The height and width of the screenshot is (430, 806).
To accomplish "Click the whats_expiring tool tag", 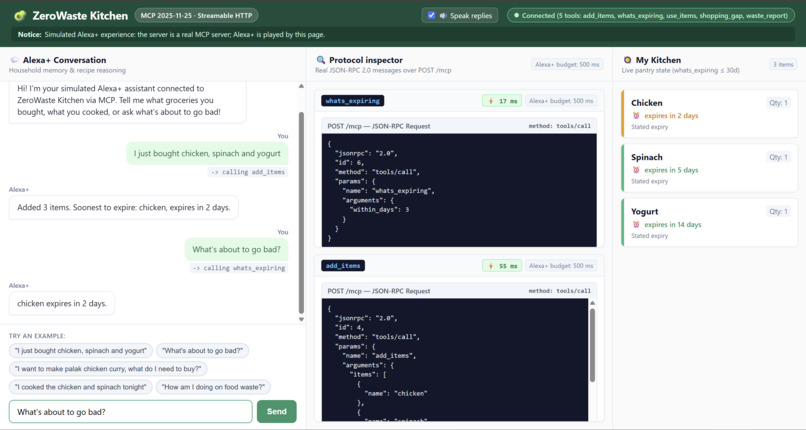I will tap(353, 101).
